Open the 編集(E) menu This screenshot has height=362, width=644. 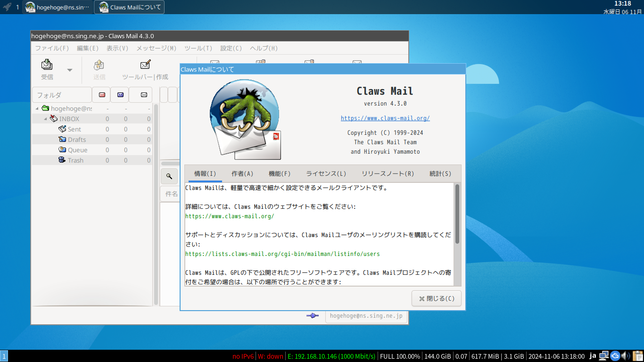pos(88,48)
